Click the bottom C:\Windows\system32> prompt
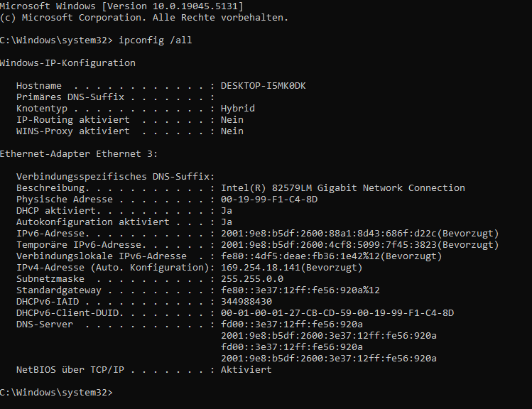 (x=56, y=393)
